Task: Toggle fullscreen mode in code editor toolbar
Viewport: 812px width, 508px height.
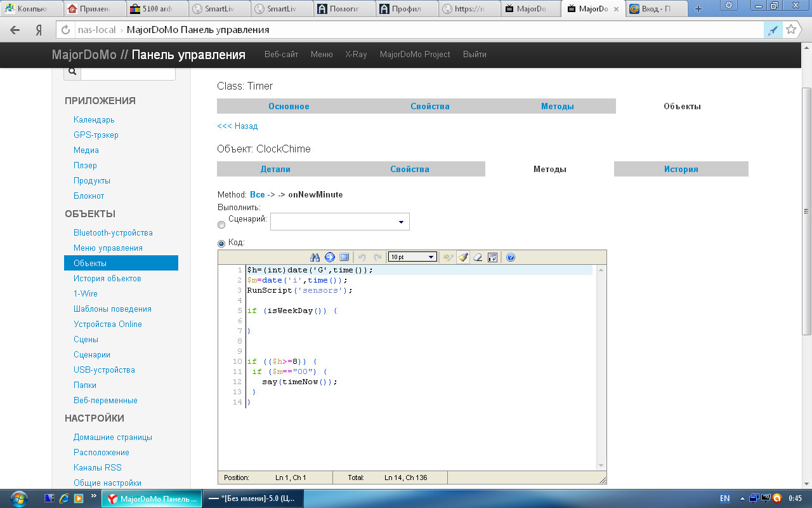Action: pos(344,257)
